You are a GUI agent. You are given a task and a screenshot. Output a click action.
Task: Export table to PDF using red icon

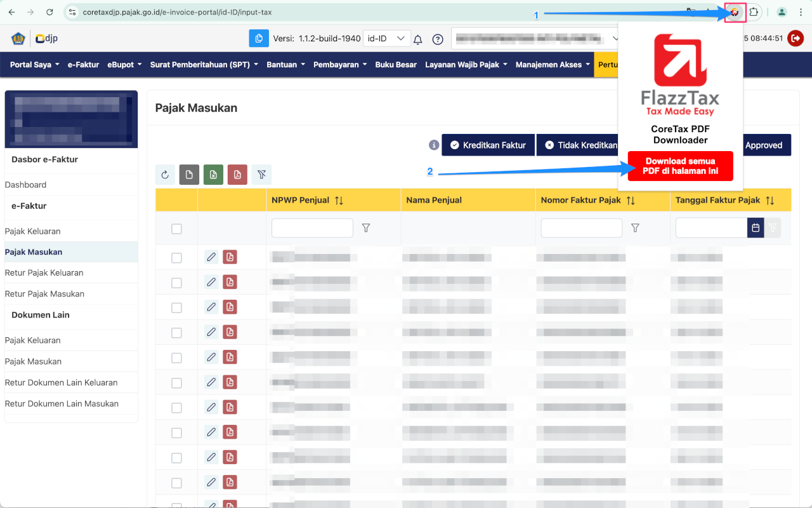(237, 175)
